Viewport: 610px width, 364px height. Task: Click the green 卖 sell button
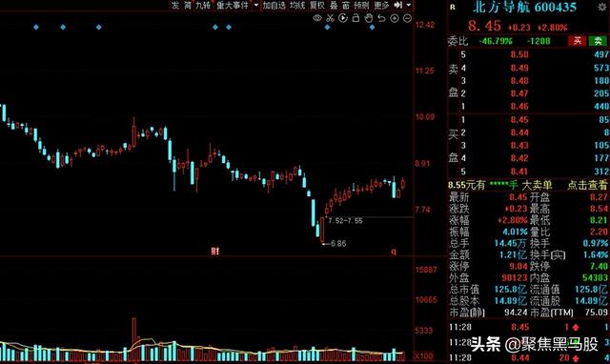point(598,40)
